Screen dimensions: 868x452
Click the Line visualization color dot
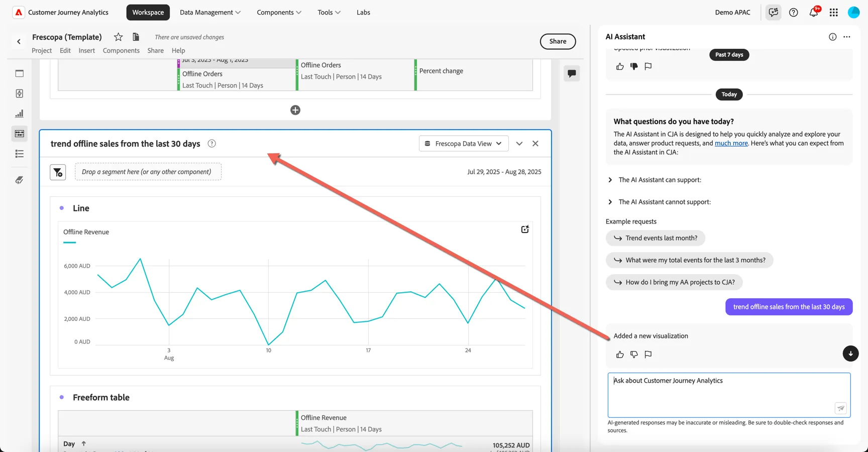[62, 208]
